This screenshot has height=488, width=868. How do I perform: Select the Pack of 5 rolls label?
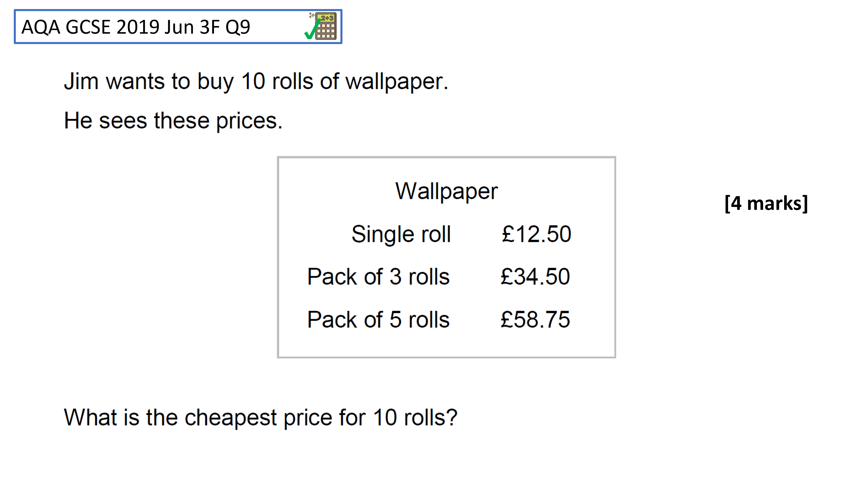378,319
